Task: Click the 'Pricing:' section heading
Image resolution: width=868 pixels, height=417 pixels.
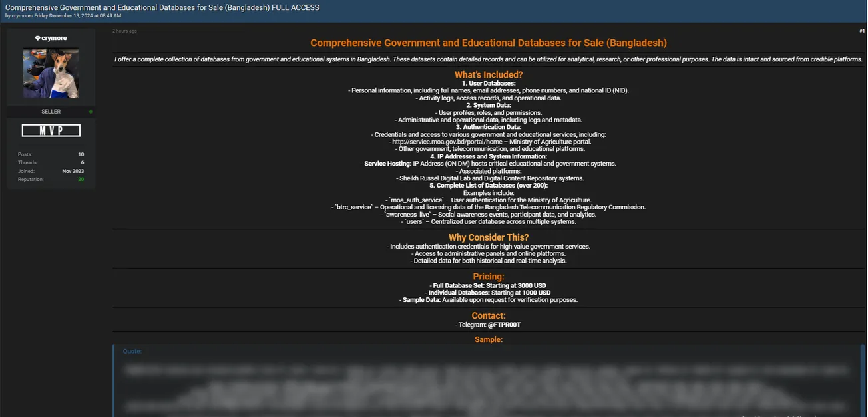Action: pyautogui.click(x=488, y=277)
